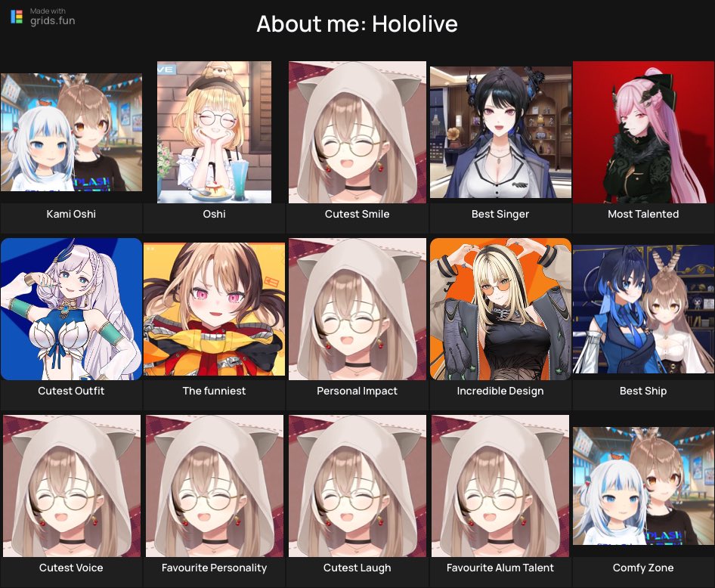Image resolution: width=715 pixels, height=588 pixels.
Task: Click the Cutest Outfit image
Action: pos(71,309)
